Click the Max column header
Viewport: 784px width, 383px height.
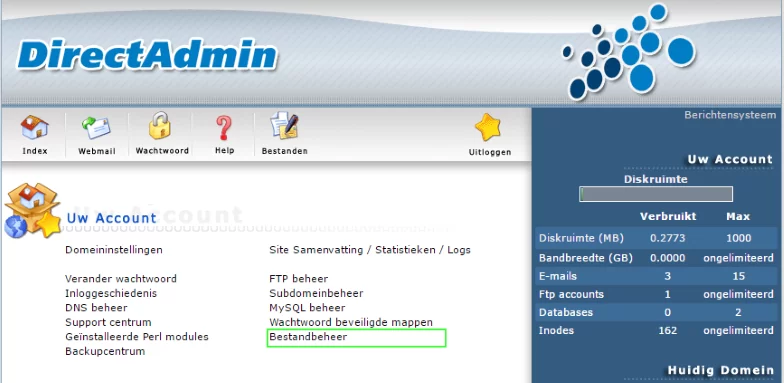click(x=738, y=216)
